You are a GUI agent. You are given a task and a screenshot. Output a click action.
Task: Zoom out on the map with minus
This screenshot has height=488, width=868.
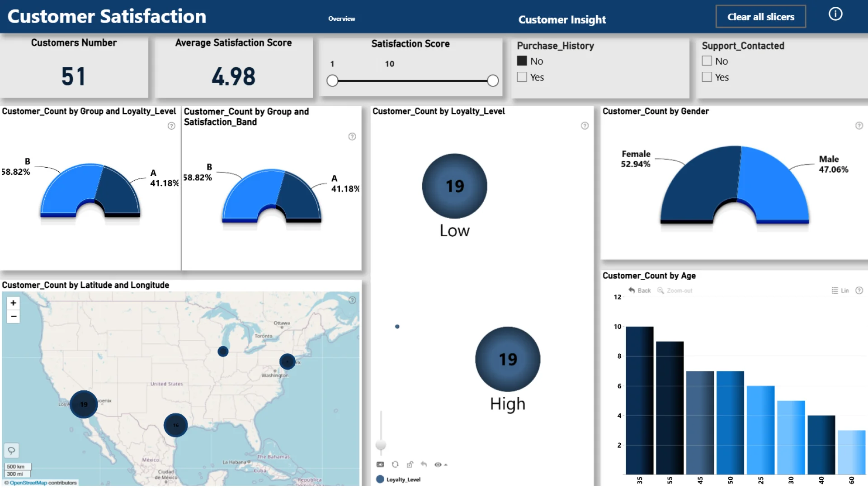click(x=14, y=317)
